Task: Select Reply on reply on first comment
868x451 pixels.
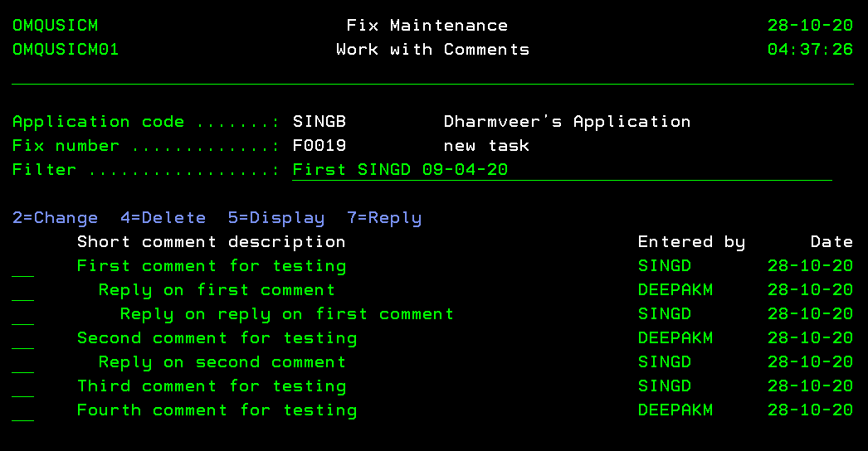Action: pos(286,314)
